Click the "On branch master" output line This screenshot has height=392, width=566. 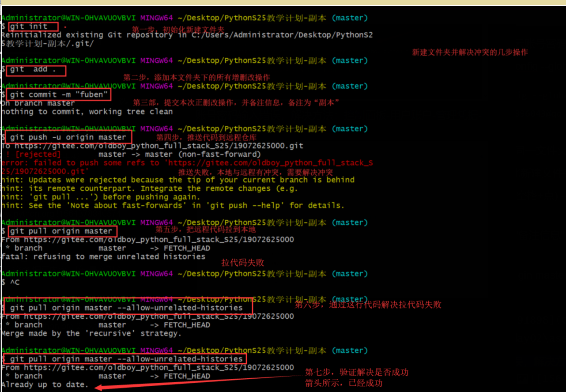click(38, 103)
